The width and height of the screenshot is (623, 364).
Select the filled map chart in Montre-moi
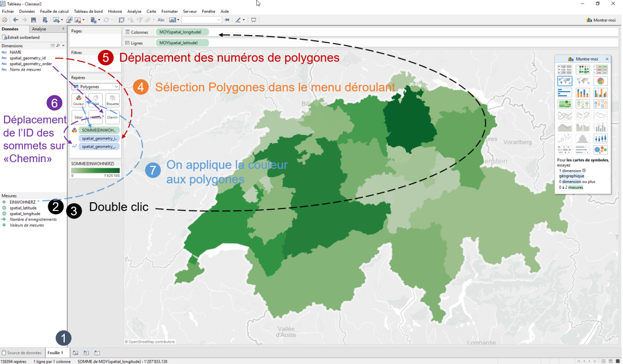pyautogui.click(x=583, y=81)
